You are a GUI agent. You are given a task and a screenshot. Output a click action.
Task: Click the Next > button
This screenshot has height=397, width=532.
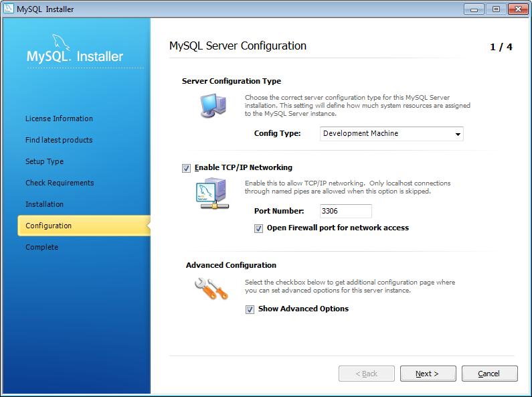coord(428,374)
